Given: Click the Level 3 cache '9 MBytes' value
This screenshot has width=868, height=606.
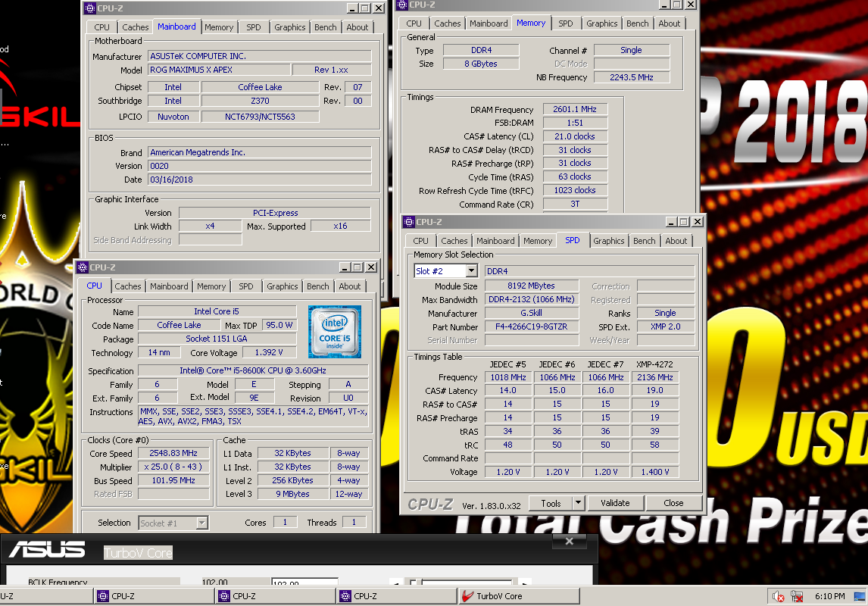Looking at the screenshot, I should 293,494.
